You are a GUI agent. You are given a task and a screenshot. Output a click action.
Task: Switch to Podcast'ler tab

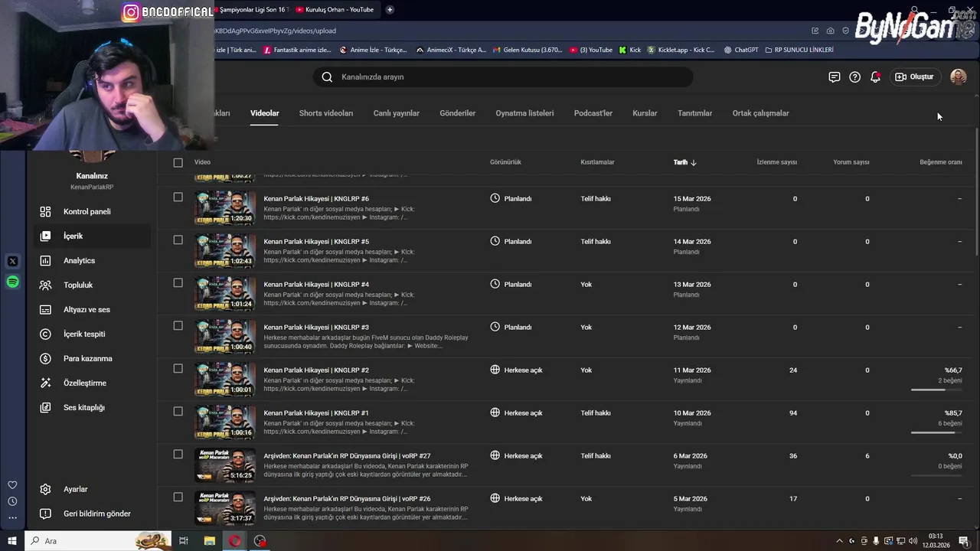tap(593, 113)
